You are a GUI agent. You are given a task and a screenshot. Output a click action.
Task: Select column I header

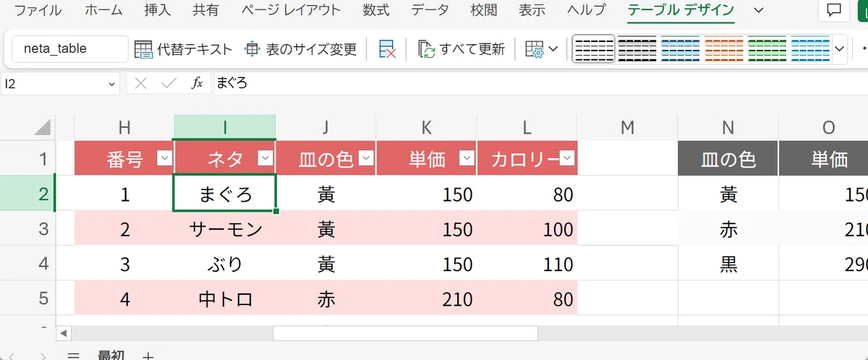point(225,127)
